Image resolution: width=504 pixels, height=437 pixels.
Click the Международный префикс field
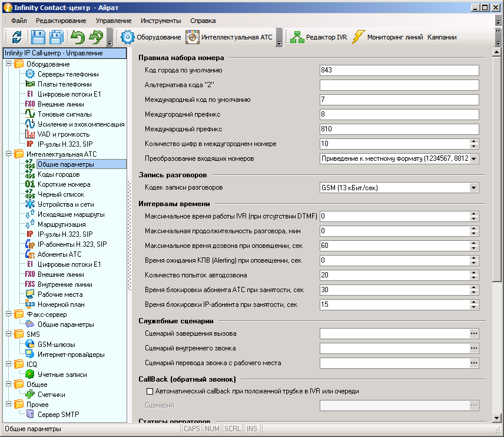(x=399, y=129)
